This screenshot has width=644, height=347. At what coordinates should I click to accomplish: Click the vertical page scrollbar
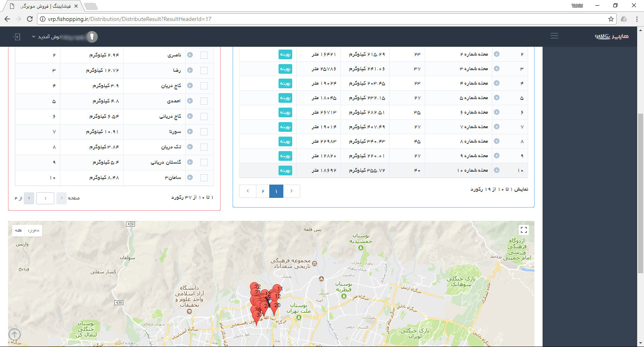pos(640,193)
